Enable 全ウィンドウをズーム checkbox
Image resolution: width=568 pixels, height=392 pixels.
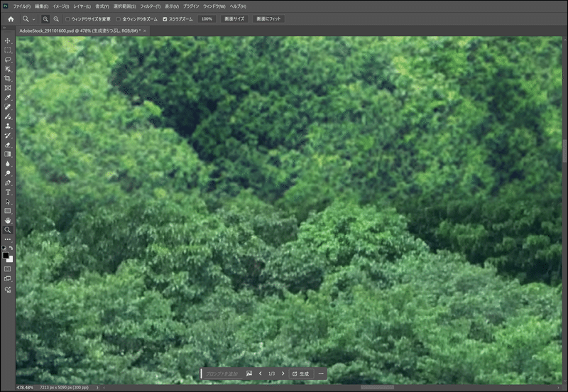click(x=119, y=19)
